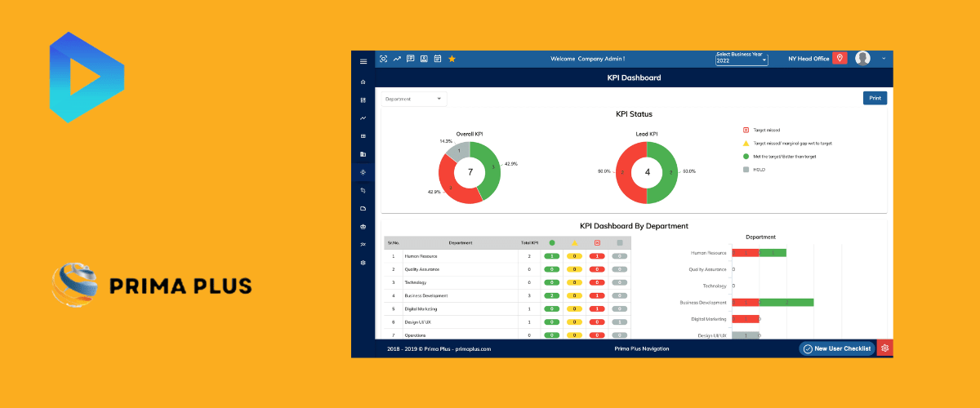The image size is (980, 408).
Task: Open the Select Business Year 2022 dropdown
Action: (742, 59)
